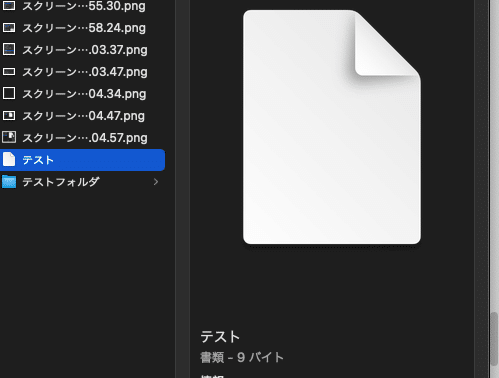Select file name スクリーン….04.57.png

tap(85, 138)
